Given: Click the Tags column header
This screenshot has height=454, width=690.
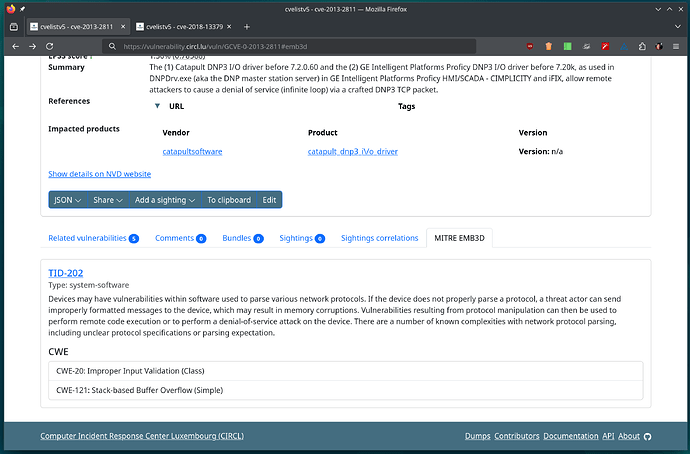Looking at the screenshot, I should click(407, 106).
